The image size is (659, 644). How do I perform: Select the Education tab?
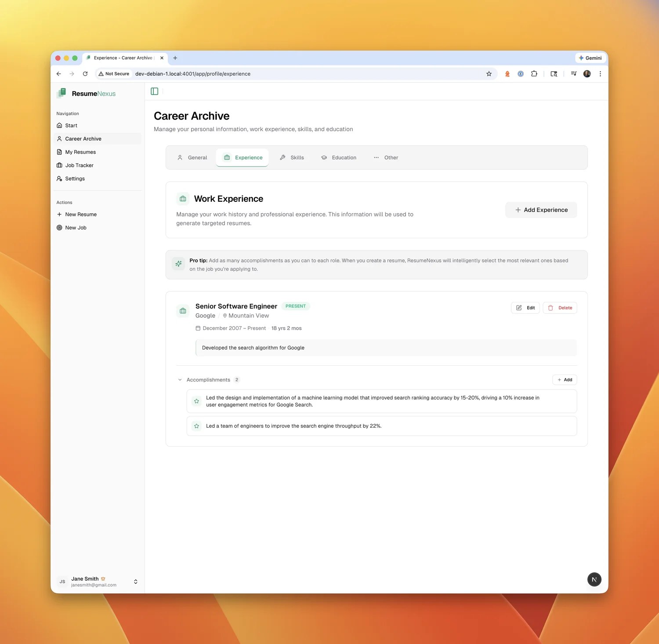(x=339, y=157)
